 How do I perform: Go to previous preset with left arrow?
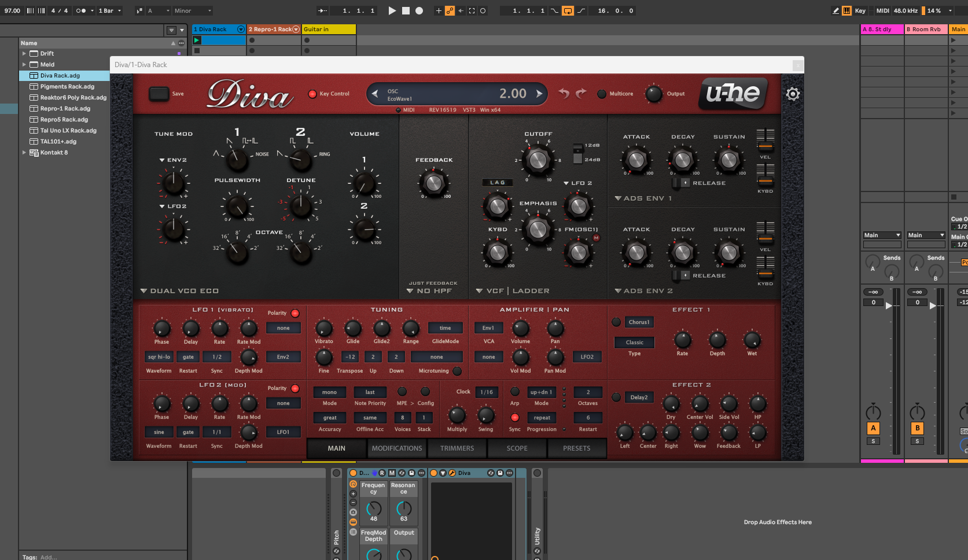point(375,93)
